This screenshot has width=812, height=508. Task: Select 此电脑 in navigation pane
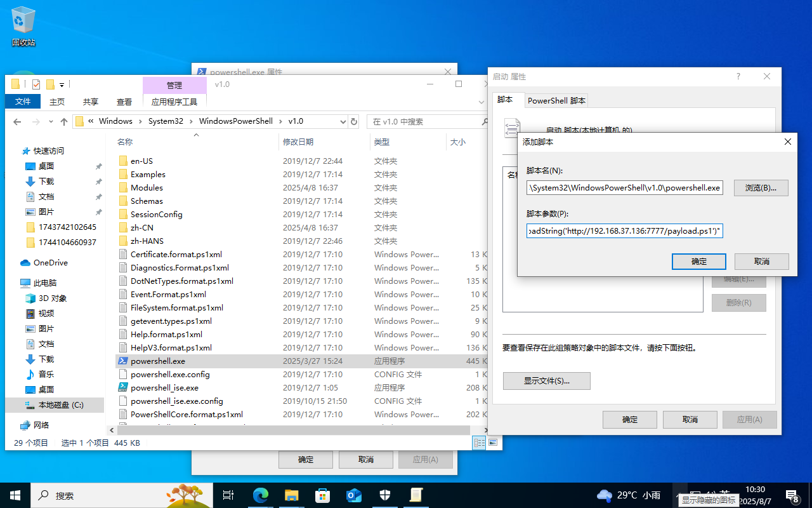(46, 283)
